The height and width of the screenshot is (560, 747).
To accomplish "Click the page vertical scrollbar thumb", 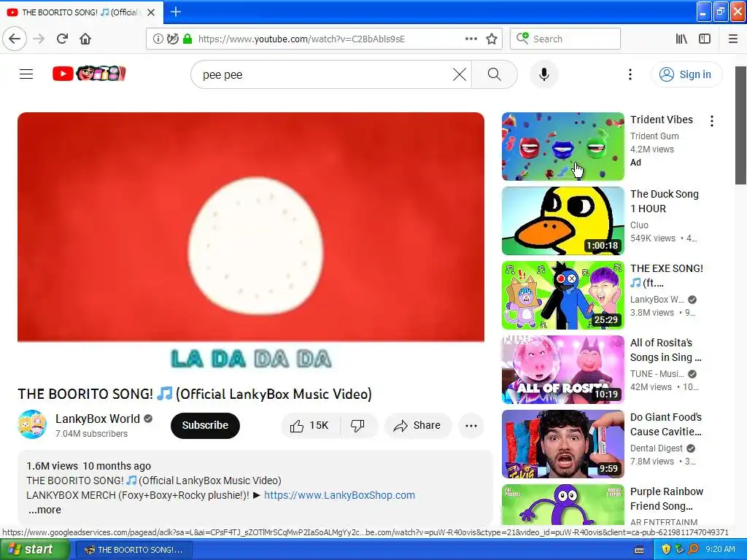I will point(740,125).
